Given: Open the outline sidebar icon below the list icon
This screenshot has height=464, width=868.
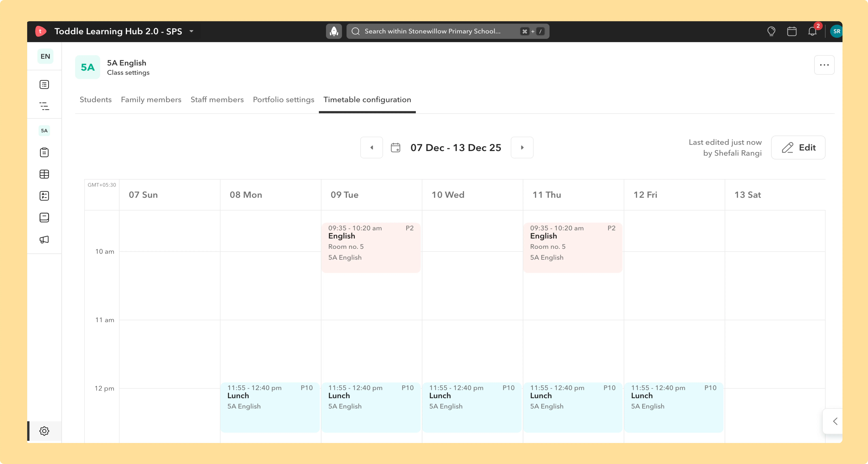Looking at the screenshot, I should (x=44, y=106).
